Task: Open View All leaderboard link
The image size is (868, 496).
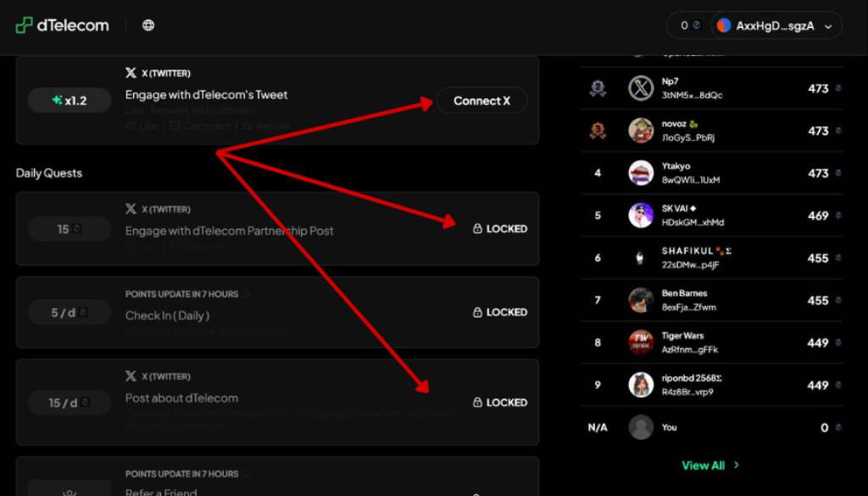Action: point(703,465)
